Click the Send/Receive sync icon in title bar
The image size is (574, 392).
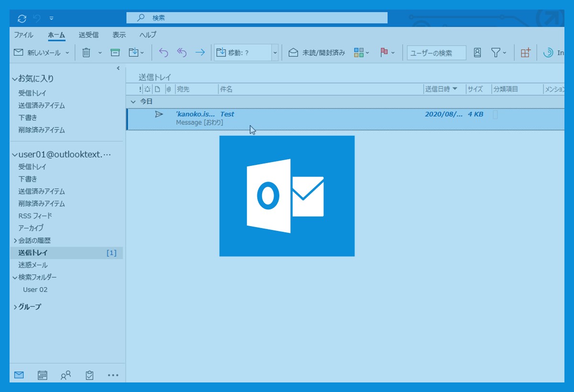tap(22, 19)
